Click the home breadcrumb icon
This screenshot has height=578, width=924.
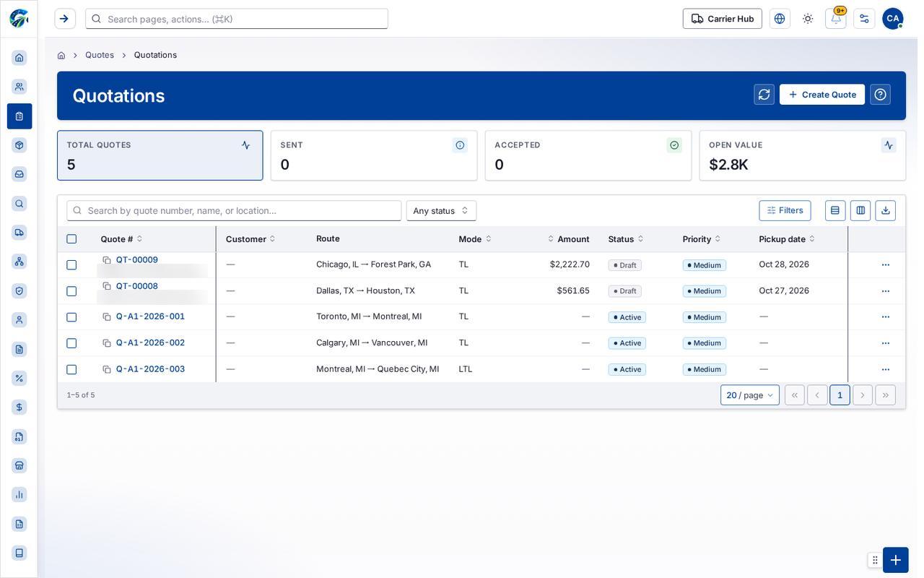tap(61, 55)
